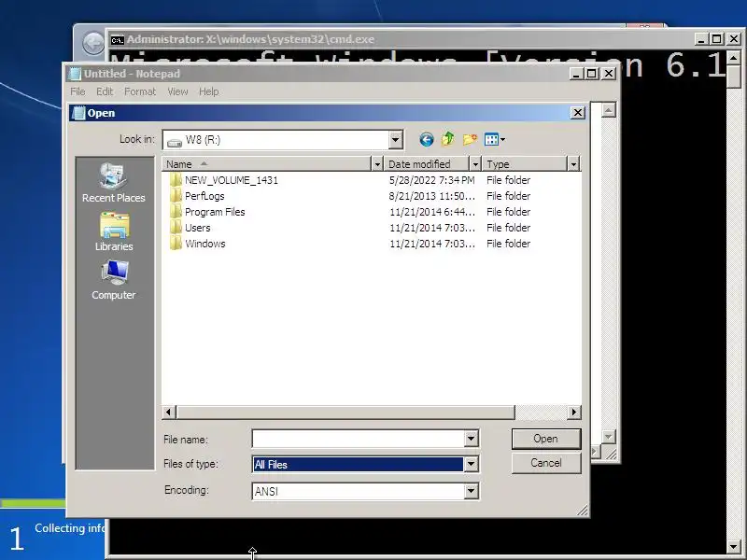Screen dimensions: 747x560
Task: Click the '5/28/2022 7:34 PM' date cell
Action: click(x=431, y=180)
